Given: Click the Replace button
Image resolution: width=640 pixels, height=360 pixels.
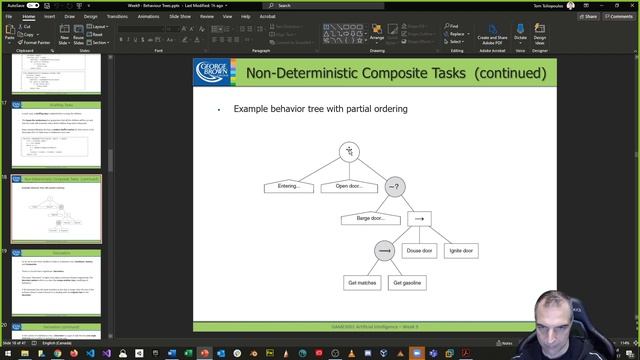Looking at the screenshot, I should 454,34.
